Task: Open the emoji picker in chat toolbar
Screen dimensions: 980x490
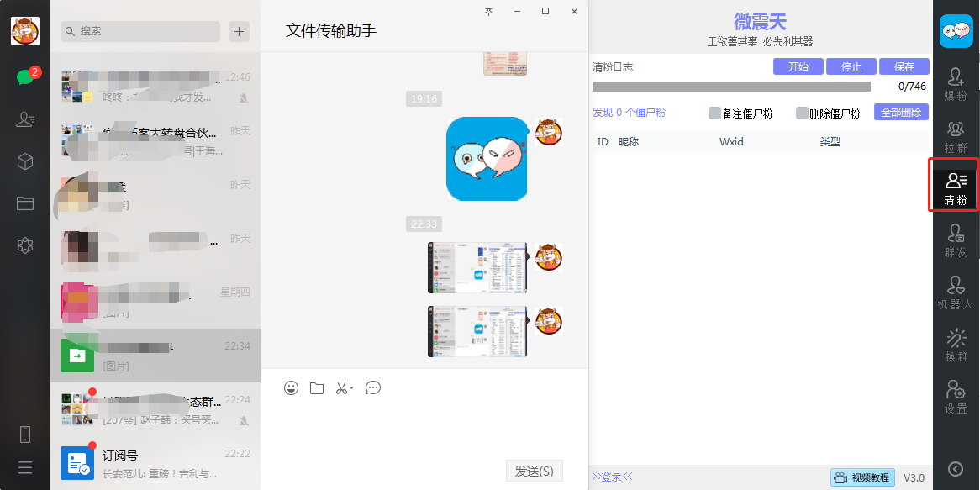Action: pyautogui.click(x=291, y=388)
